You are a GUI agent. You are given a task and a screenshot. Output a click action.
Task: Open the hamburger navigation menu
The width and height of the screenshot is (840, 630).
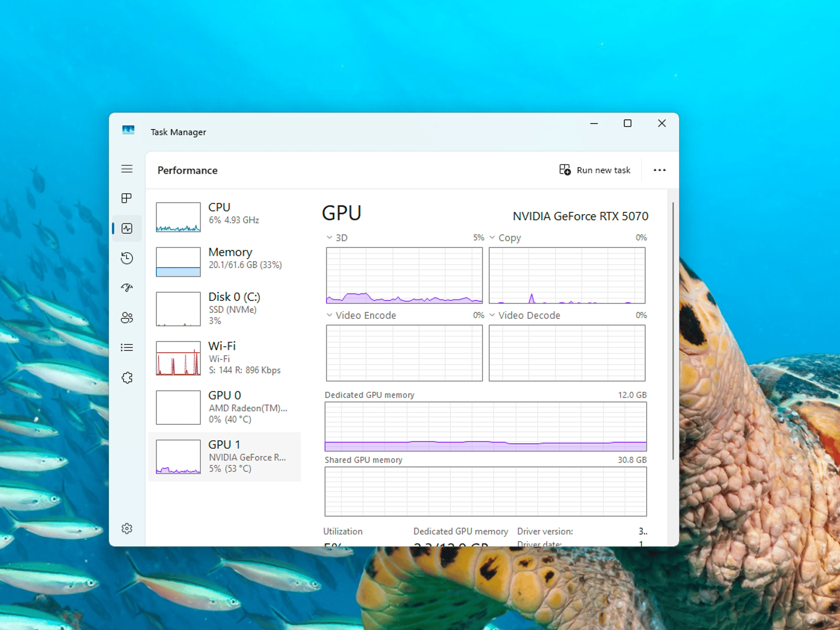click(x=127, y=169)
